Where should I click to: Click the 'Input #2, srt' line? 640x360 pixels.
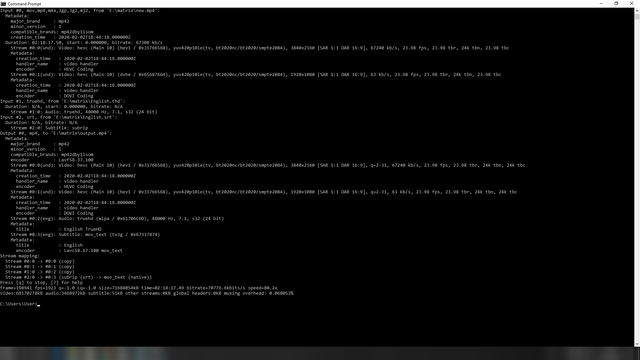59,117
